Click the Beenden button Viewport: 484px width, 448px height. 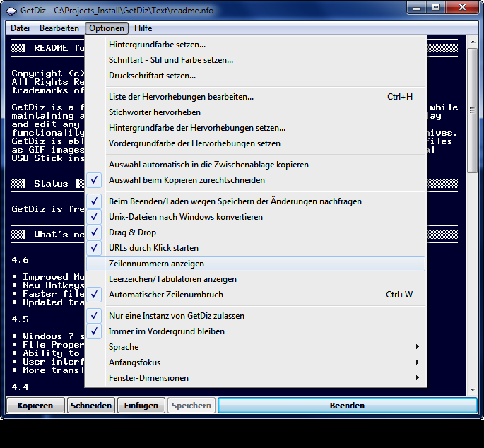[x=347, y=406]
